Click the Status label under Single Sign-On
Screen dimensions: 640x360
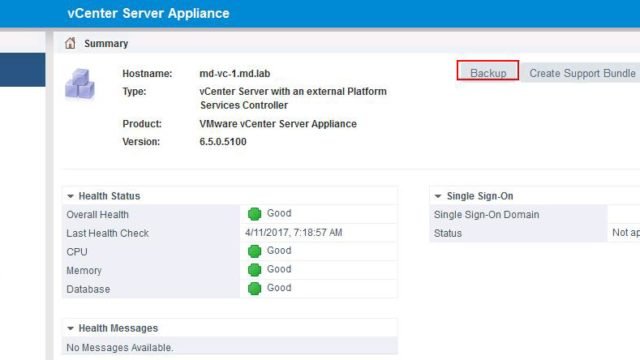(448, 233)
